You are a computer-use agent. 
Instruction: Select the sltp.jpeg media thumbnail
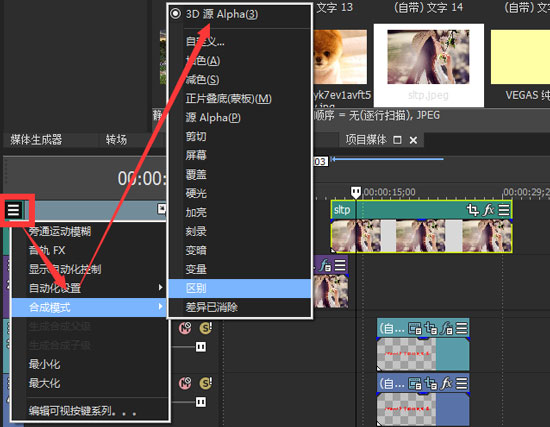pyautogui.click(x=428, y=65)
